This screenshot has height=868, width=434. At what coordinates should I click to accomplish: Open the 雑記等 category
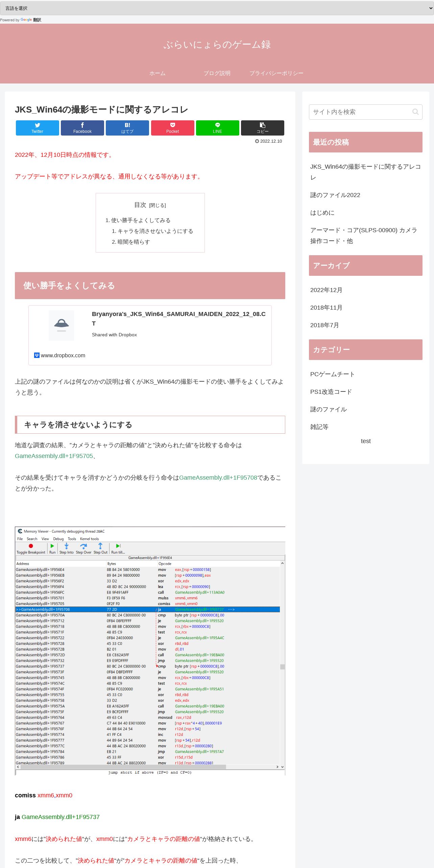pos(319,427)
